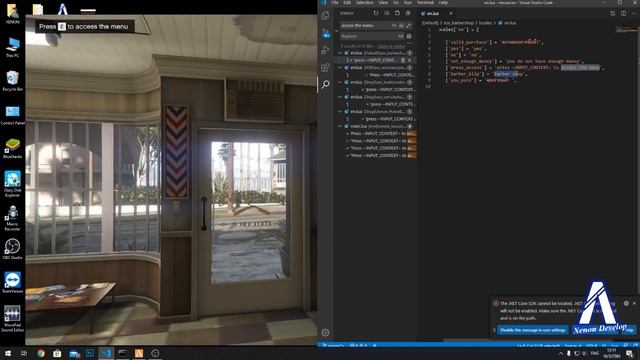
Task: Show hidden system tray icons chevron
Action: tap(561, 353)
